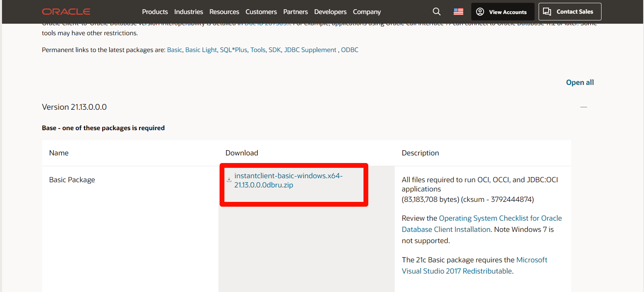Download instantclient-basic-windows.x64-21.13.0.0.0dbru.zip
644x292 pixels.
click(289, 180)
